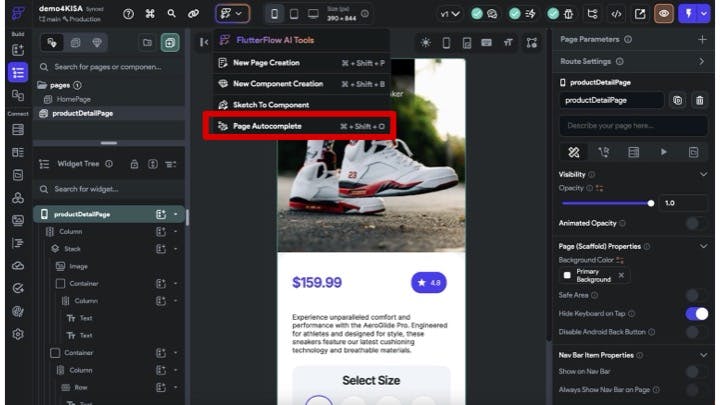Select the Row widget in tree
The image size is (720, 405).
(x=81, y=388)
